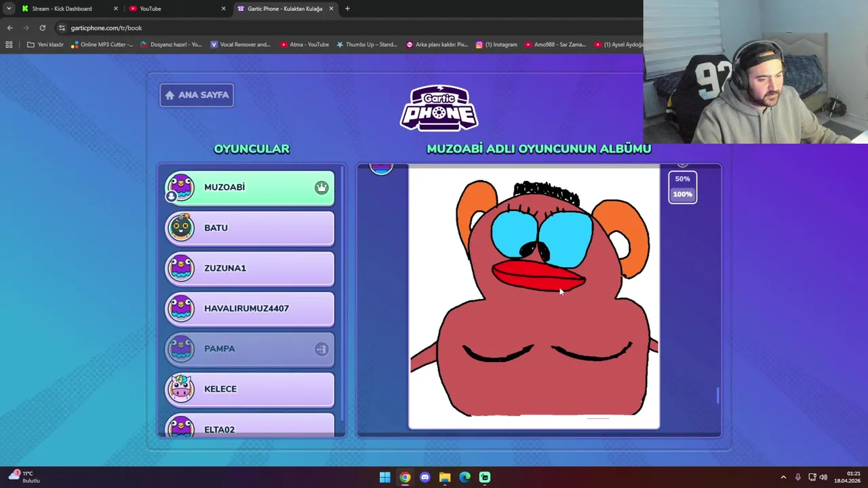The width and height of the screenshot is (868, 488).
Task: Reload the page
Action: (43, 28)
